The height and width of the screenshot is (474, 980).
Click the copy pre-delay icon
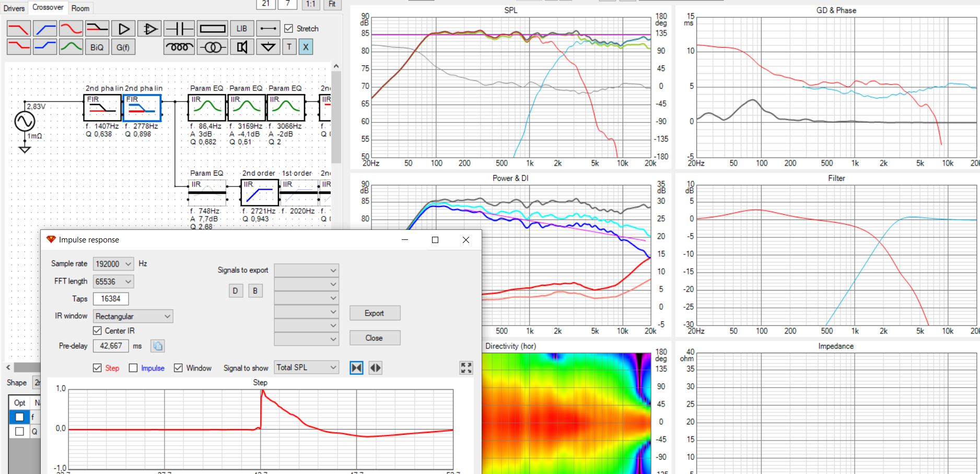pyautogui.click(x=158, y=346)
